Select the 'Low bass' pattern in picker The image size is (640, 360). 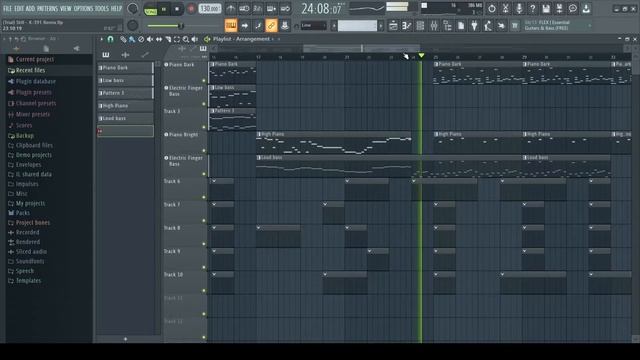125,80
